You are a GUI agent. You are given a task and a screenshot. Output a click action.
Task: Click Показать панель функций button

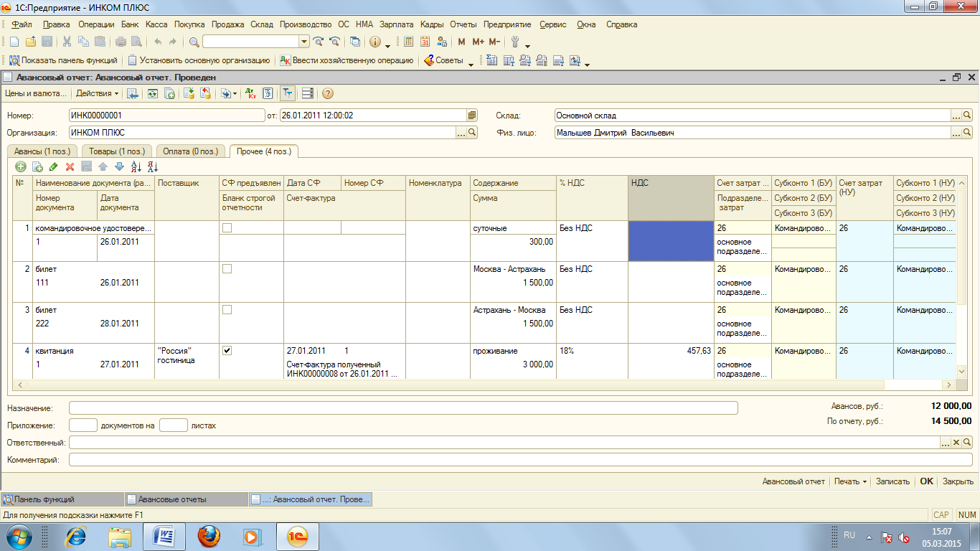(62, 61)
